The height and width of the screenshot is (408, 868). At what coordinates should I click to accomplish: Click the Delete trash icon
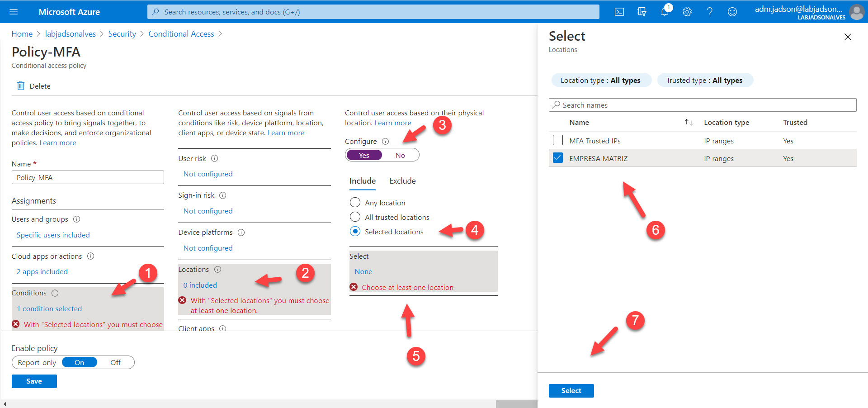click(21, 86)
